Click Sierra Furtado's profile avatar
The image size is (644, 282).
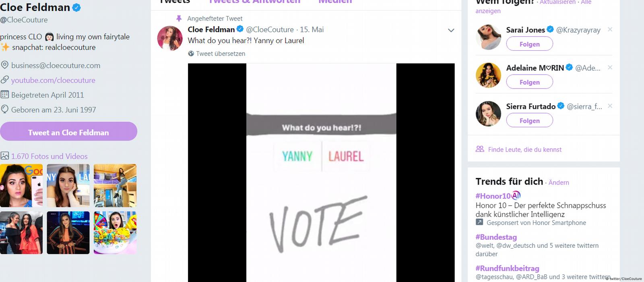coord(488,114)
